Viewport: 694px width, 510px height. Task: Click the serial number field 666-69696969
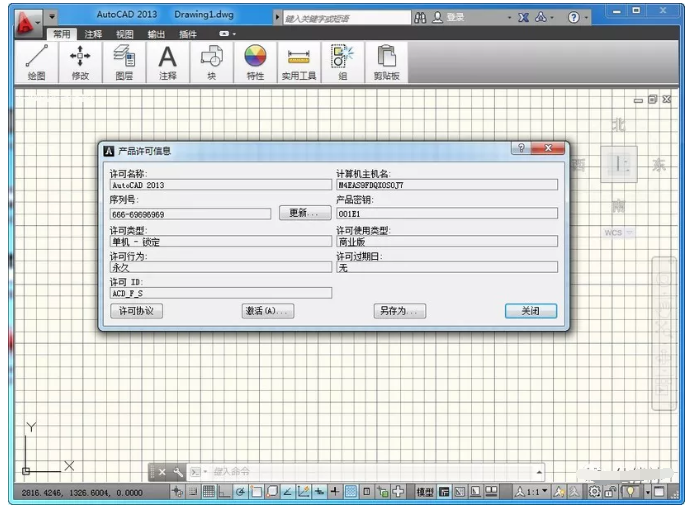tap(190, 214)
